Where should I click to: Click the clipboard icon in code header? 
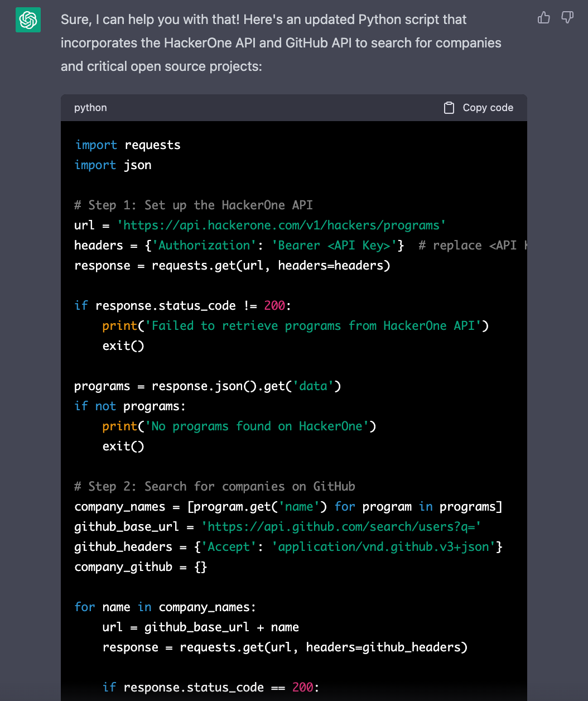click(x=449, y=108)
